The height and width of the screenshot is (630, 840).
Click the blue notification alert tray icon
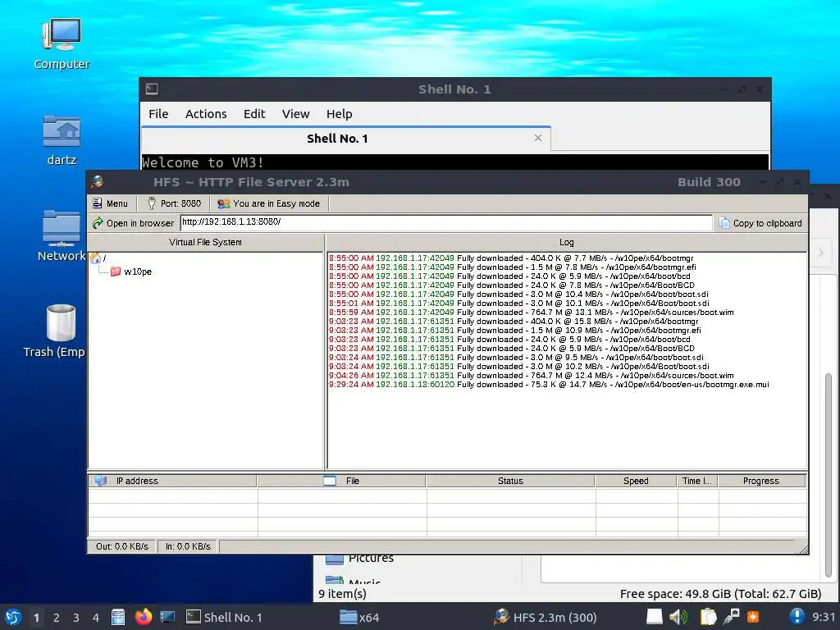point(797,617)
